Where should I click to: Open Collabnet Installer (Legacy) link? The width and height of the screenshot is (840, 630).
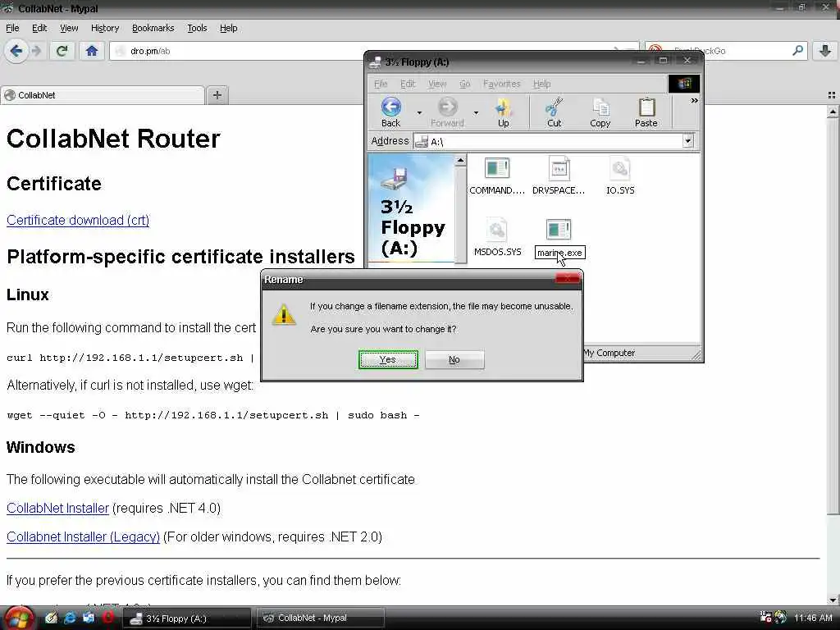click(x=83, y=536)
